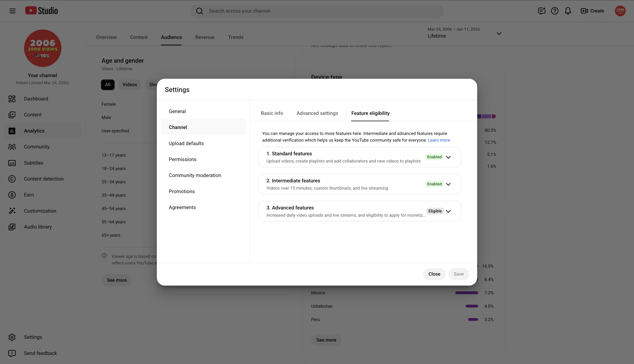
Task: Click the Earn label in sidebar
Action: [x=29, y=195]
